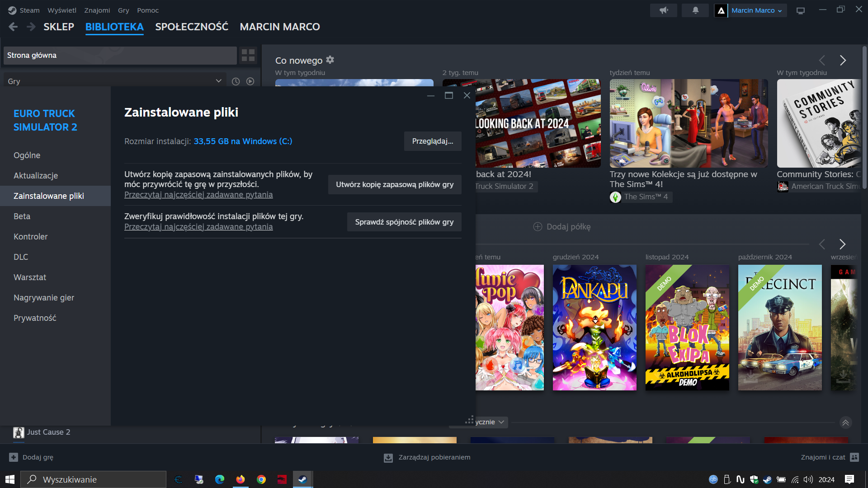This screenshot has width=868, height=488.
Task: Switch library to grid collections view
Action: pyautogui.click(x=248, y=55)
